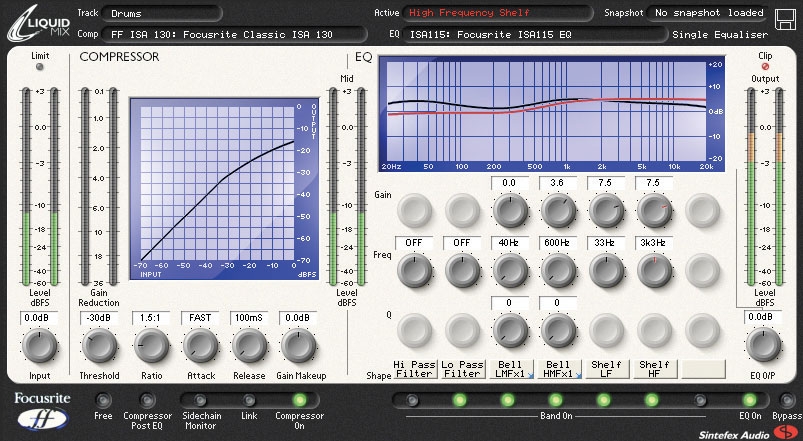Click the Lo Pass Filter frequency knob
This screenshot has width=803, height=441.
(x=462, y=270)
